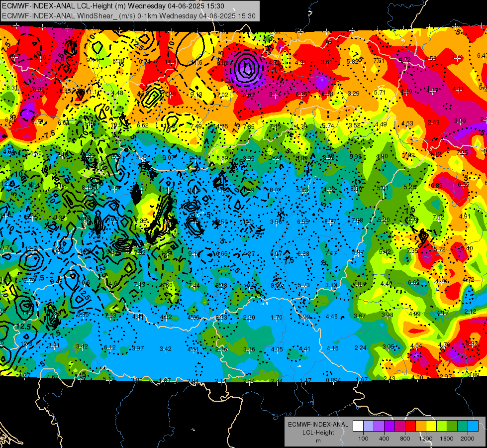Click the grid value 2.97

[x=446, y=376]
